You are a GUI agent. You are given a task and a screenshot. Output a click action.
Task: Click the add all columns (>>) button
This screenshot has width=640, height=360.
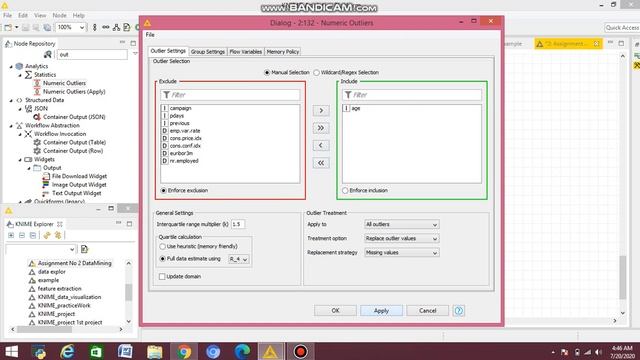tap(321, 128)
